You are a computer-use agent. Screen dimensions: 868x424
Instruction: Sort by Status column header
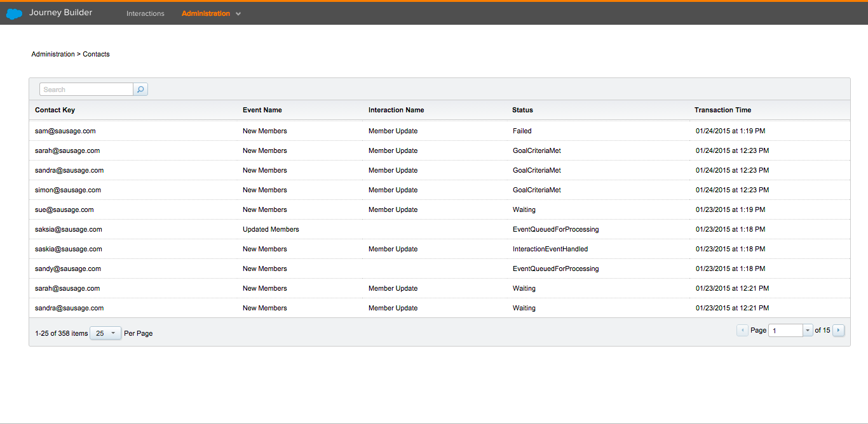(x=522, y=110)
